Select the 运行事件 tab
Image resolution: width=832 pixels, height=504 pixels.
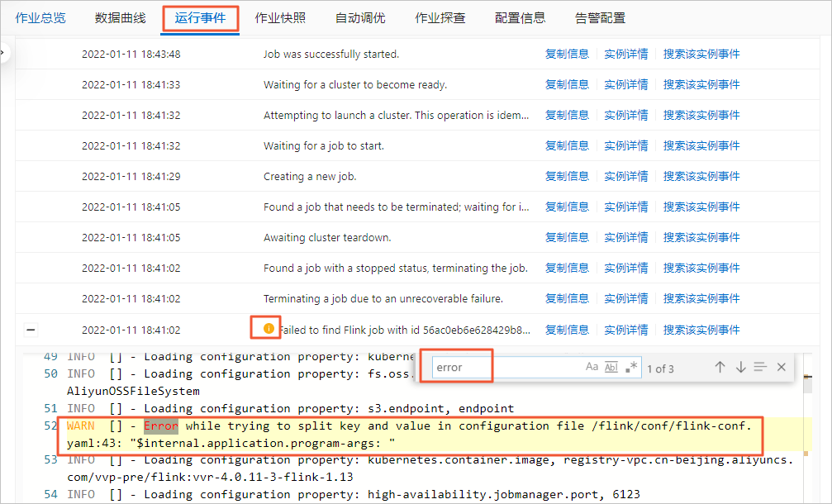(x=200, y=18)
